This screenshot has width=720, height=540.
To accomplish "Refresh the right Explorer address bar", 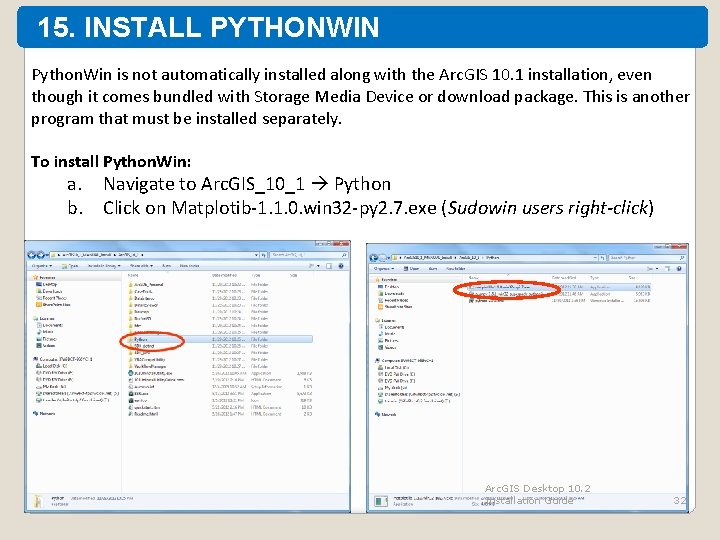I will coord(602,258).
